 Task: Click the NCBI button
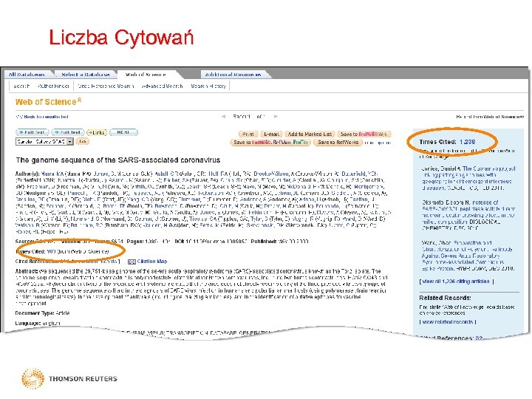(x=123, y=132)
